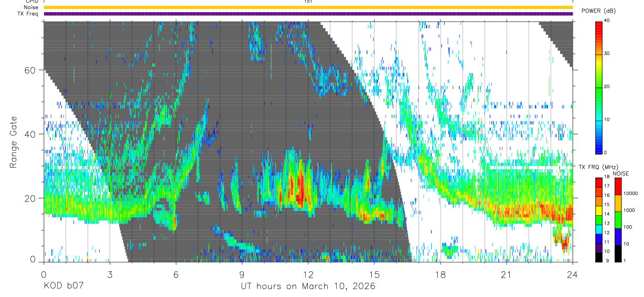Click the 30 label on the POWER colorbar
Image resolution: width=644 pixels, height=297 pixels.
[x=607, y=53]
